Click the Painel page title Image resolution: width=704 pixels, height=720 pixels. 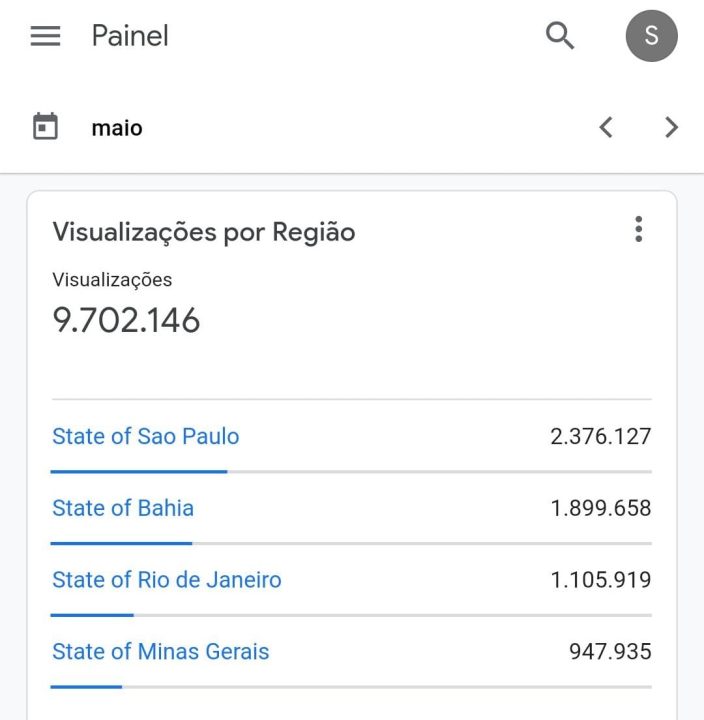[x=130, y=36]
